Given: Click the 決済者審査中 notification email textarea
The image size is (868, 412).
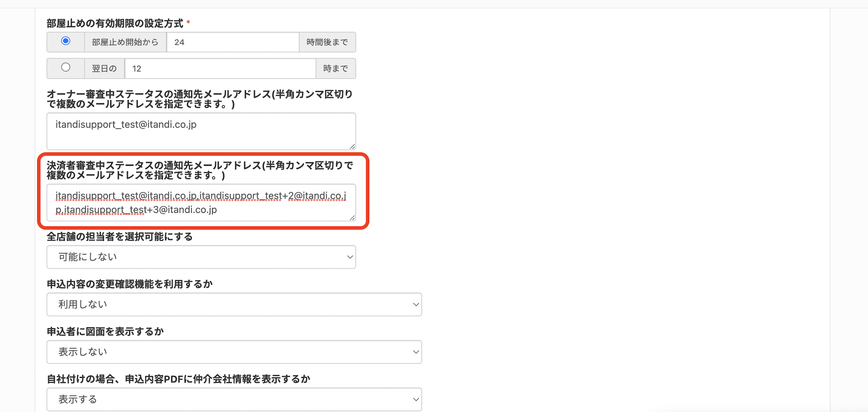Looking at the screenshot, I should (201, 203).
